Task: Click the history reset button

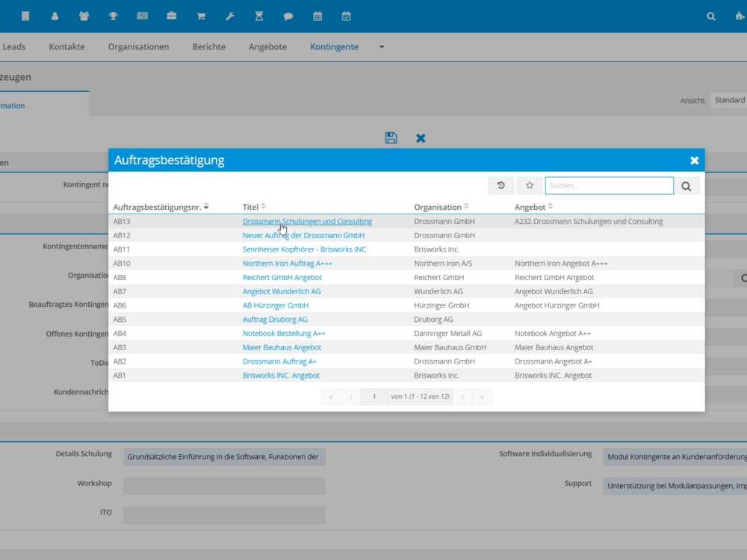Action: 500,186
